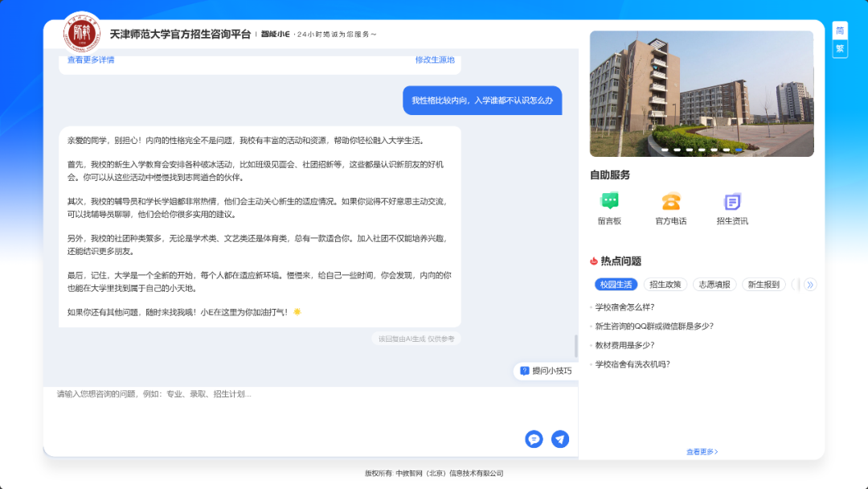Click the 修改生源地 link
Screen dimensions: 868x489
435,60
